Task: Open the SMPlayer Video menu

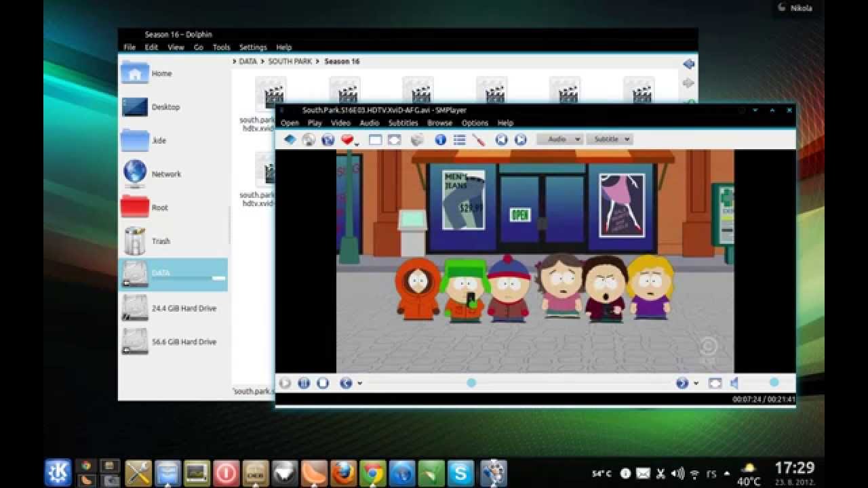Action: (340, 123)
